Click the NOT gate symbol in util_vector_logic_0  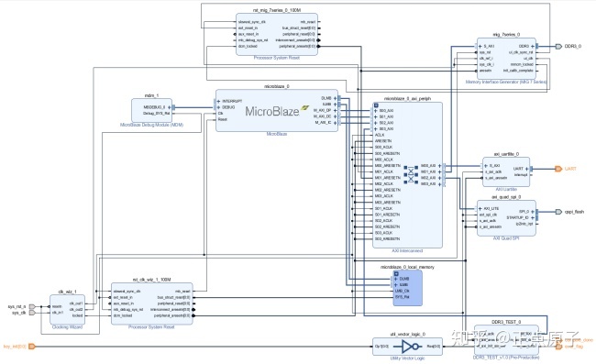click(407, 347)
